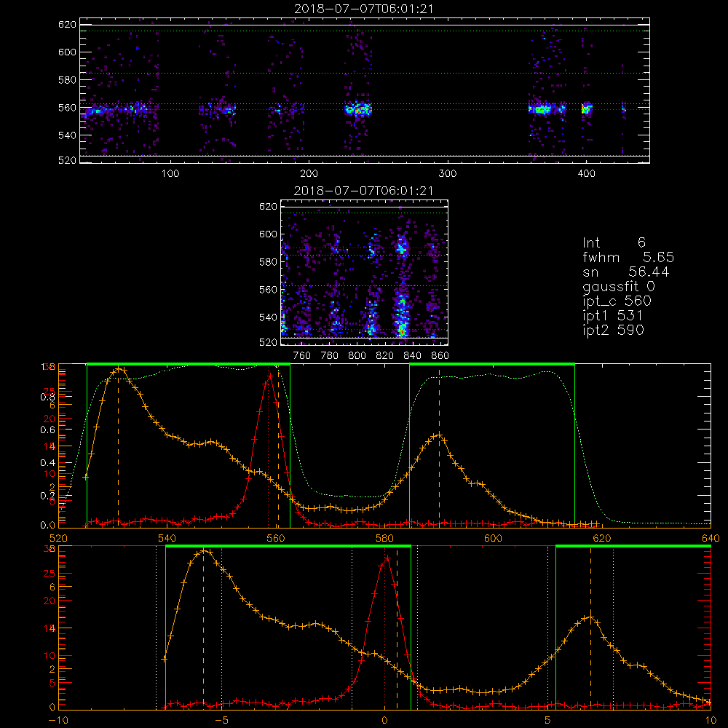Click the x-axis label 640 on the profile plot
The image size is (728, 728).
click(711, 538)
